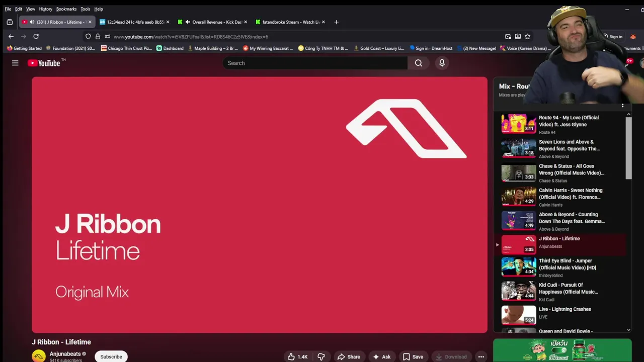
Task: Save the video to a playlist
Action: coord(413,356)
